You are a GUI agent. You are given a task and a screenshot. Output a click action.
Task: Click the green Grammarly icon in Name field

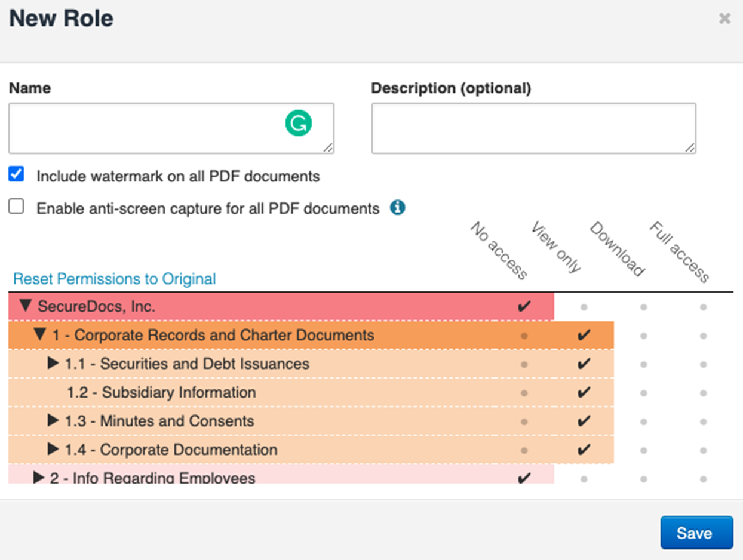[x=299, y=123]
